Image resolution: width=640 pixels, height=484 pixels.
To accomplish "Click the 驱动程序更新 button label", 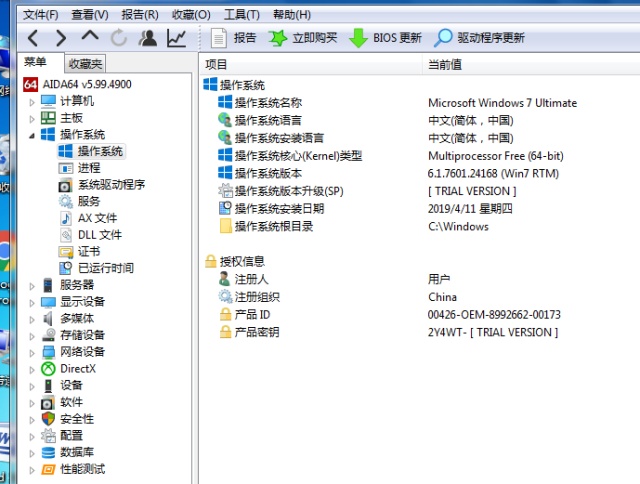I will point(491,38).
